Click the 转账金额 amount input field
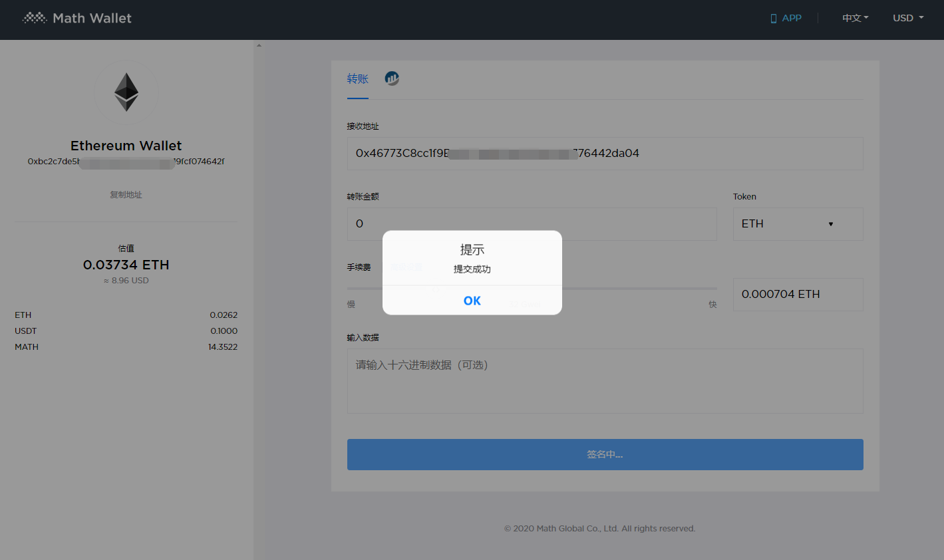 pyautogui.click(x=532, y=224)
